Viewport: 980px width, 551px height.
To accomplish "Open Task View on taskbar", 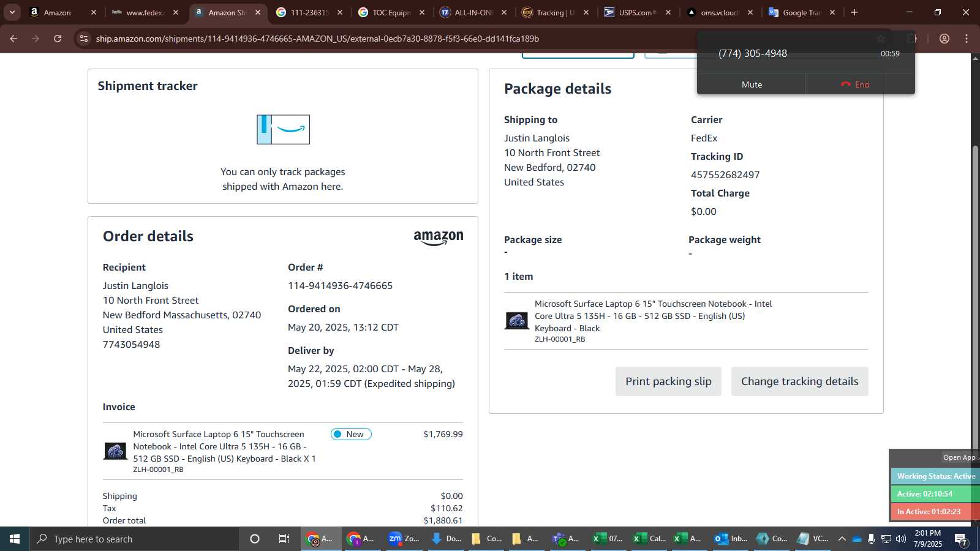I will coord(284,539).
